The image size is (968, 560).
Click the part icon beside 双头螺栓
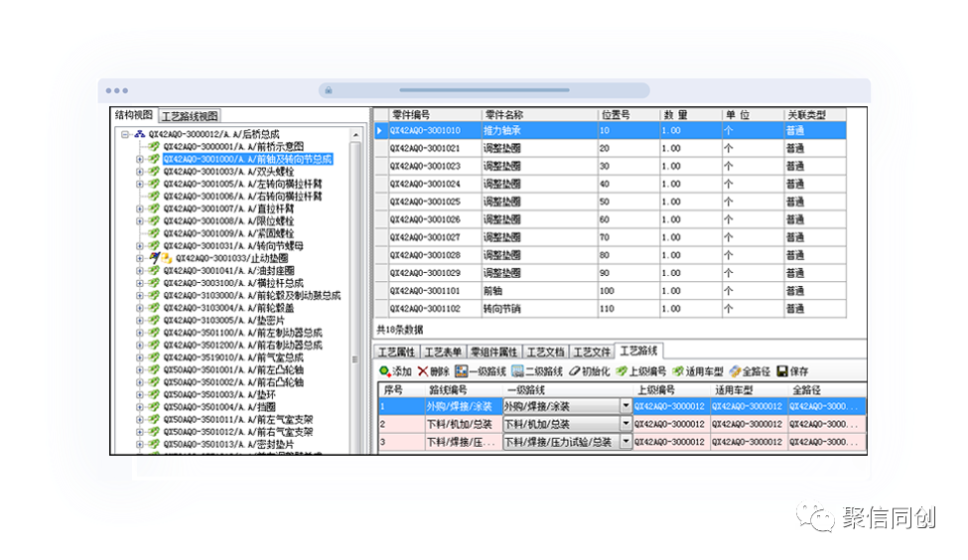tap(154, 171)
